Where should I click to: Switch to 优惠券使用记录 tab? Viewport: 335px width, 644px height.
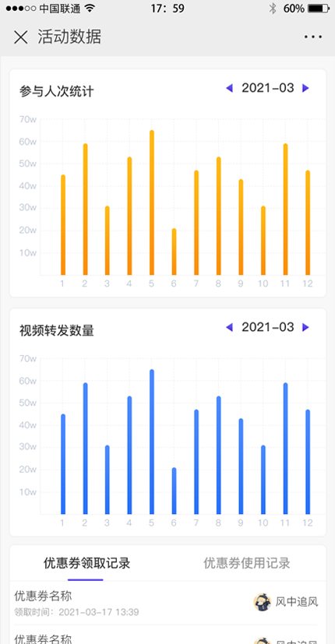click(x=247, y=563)
